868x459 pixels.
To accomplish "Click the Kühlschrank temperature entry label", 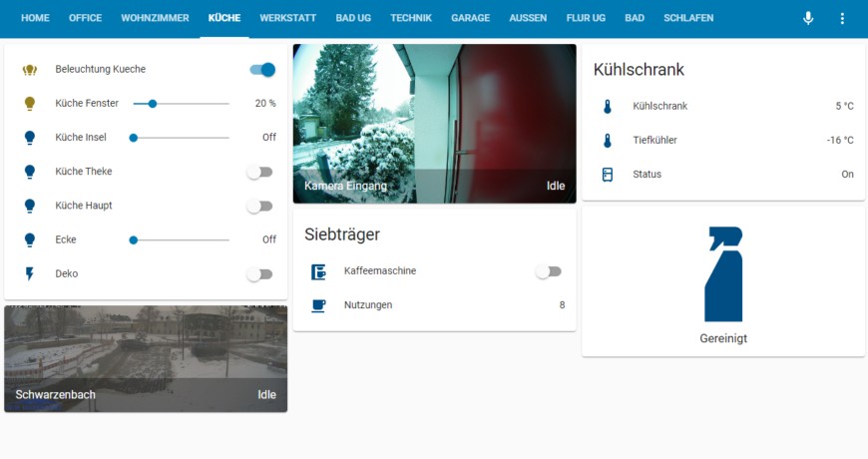I will (659, 106).
